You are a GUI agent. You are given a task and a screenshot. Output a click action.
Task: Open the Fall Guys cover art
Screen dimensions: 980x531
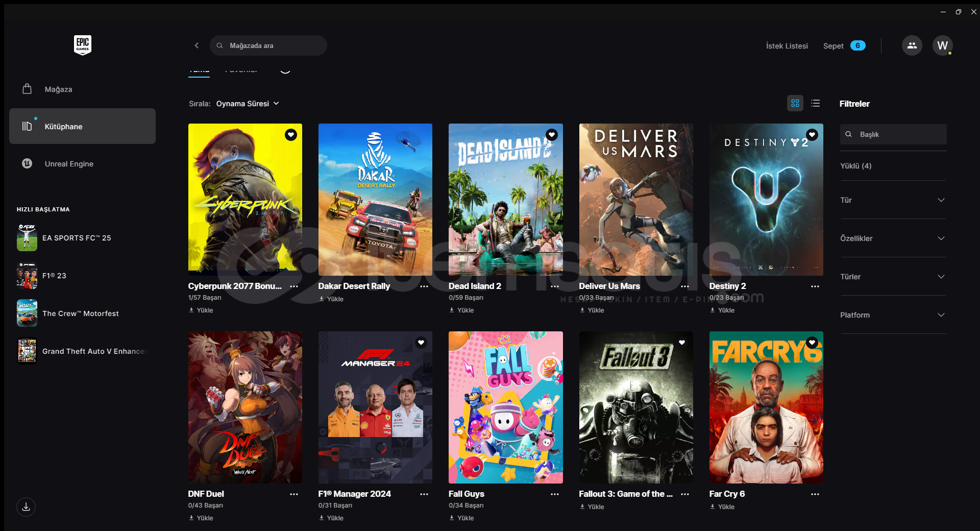[506, 407]
